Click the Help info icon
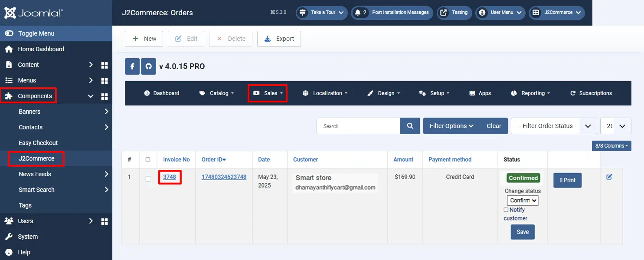This screenshot has width=644, height=260. click(9, 252)
